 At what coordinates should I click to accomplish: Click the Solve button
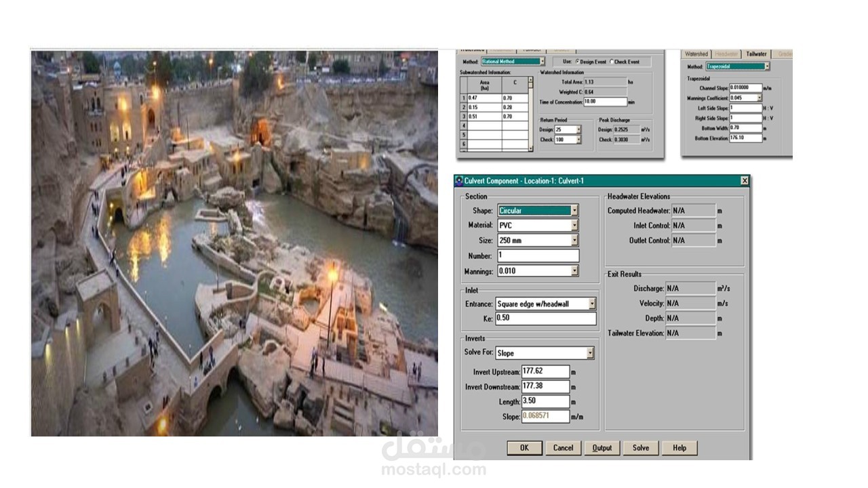click(639, 447)
